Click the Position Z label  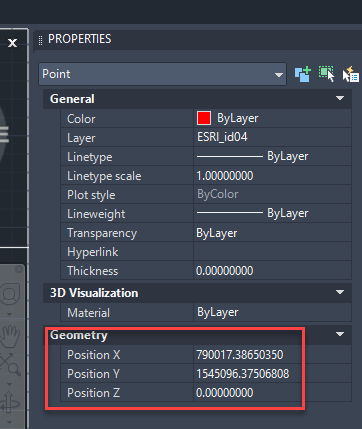click(x=93, y=393)
